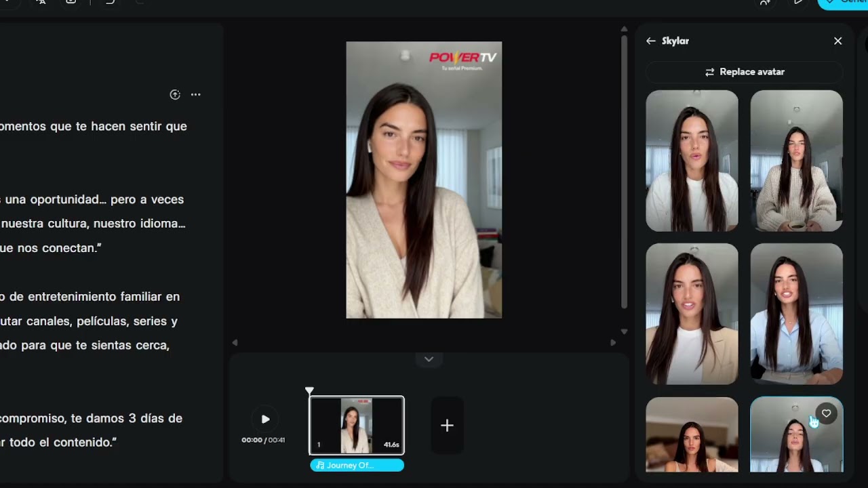Click script line 'utar canales, películas, series y'
The image size is (868, 488).
[89, 321]
